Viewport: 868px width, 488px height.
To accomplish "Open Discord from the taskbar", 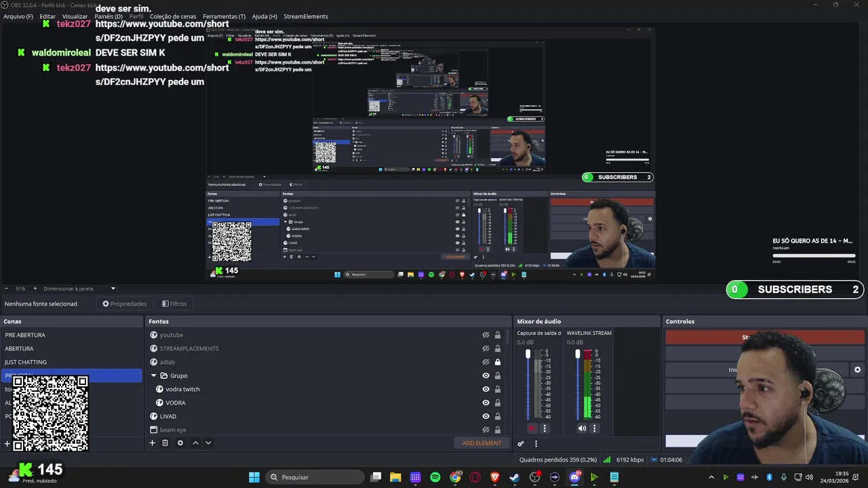I will [x=574, y=477].
